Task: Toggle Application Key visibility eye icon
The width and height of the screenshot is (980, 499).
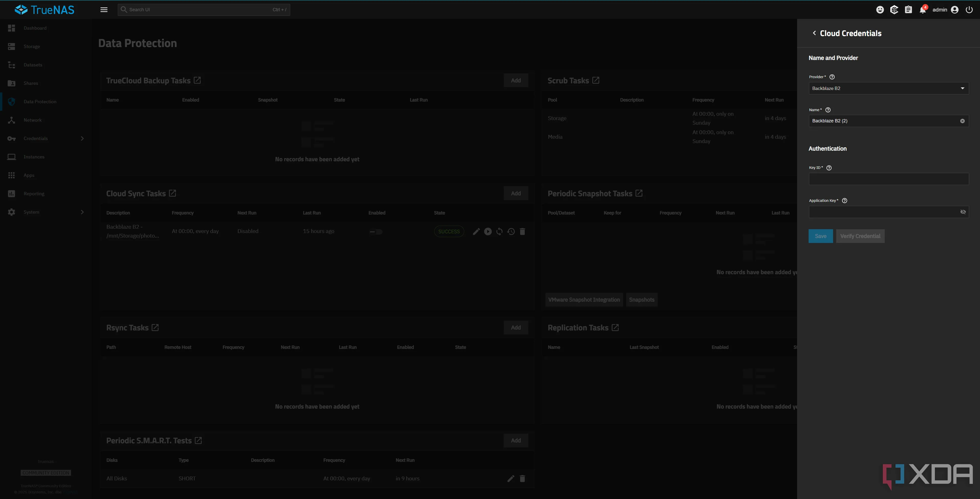Action: point(963,212)
